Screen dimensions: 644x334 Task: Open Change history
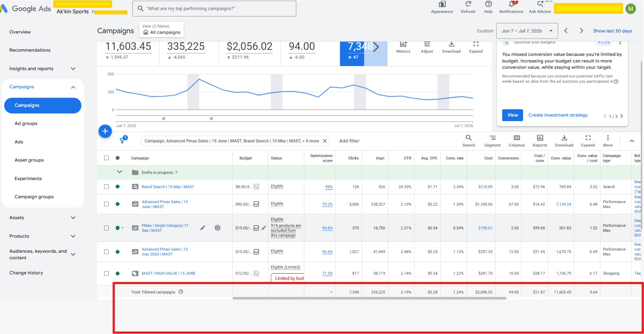pyautogui.click(x=26, y=273)
